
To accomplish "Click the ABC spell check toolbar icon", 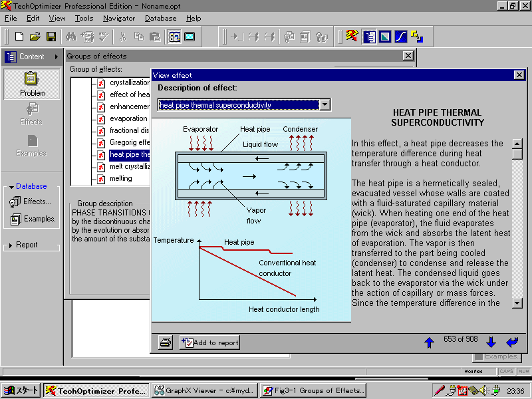I will (x=104, y=37).
